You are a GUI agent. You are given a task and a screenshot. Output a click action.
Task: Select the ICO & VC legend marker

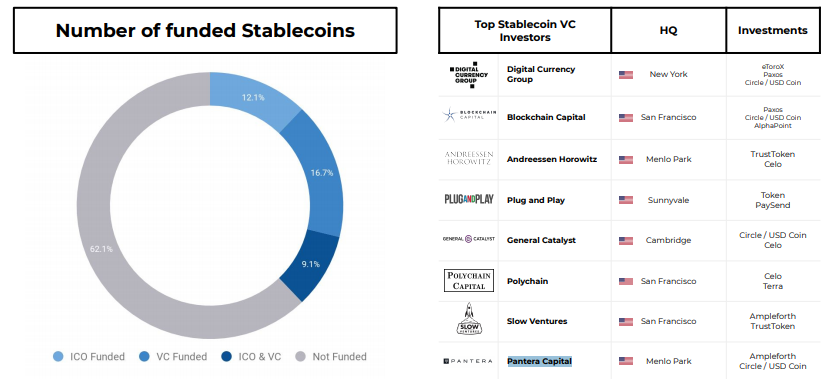tap(227, 357)
